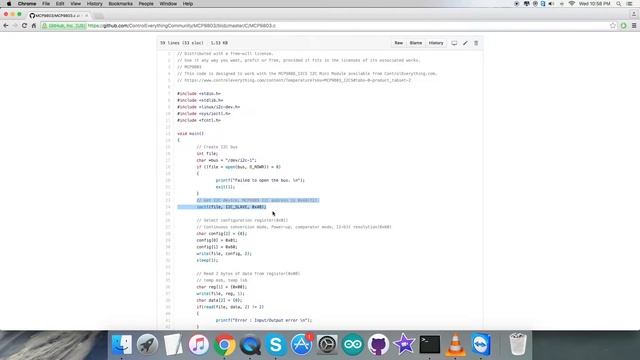Open the Window menu
The image size is (640, 360).
point(168,4)
